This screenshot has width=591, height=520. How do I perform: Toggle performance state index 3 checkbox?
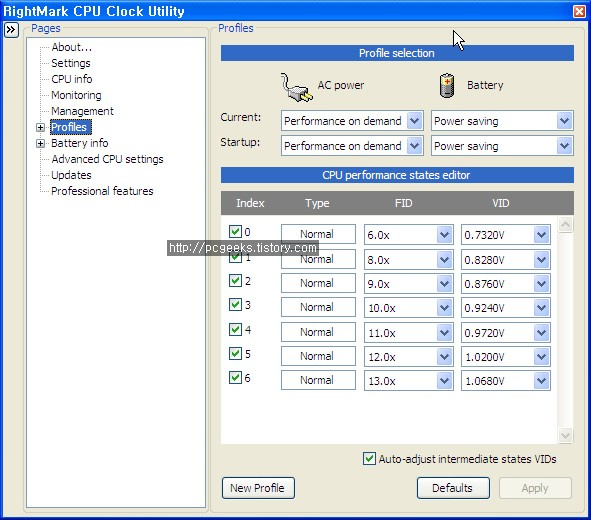tap(235, 304)
